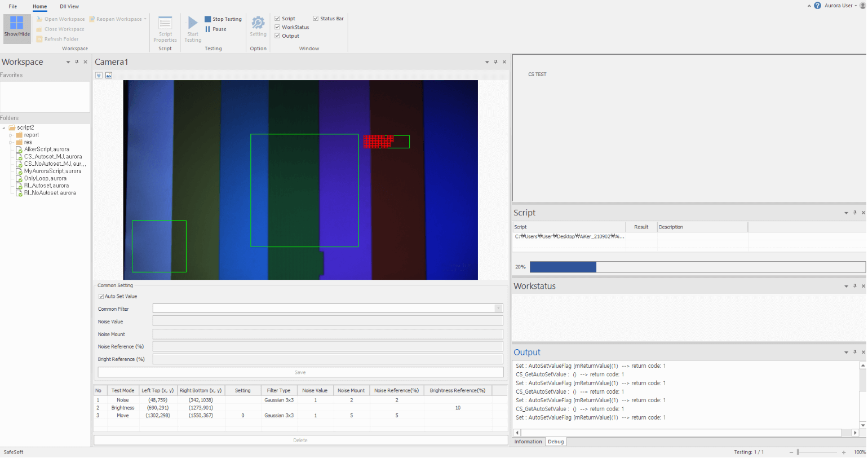Click the Noise Value column header
Viewport: 868px width, 458px height.
(315, 390)
